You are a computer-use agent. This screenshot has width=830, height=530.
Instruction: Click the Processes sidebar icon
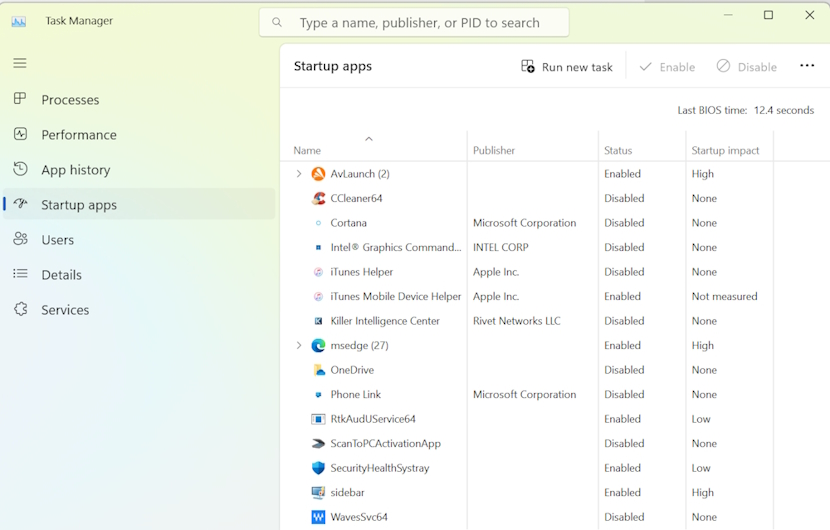pos(20,98)
